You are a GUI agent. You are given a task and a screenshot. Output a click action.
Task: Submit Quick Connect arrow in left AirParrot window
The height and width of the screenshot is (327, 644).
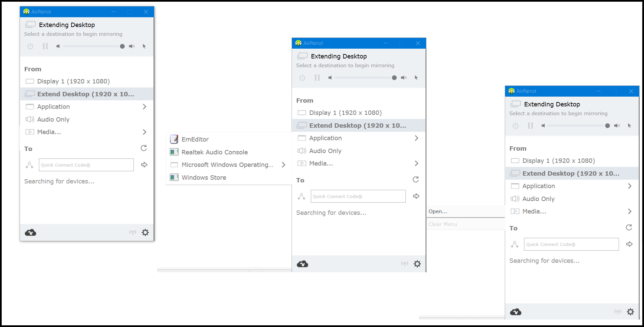coord(144,165)
